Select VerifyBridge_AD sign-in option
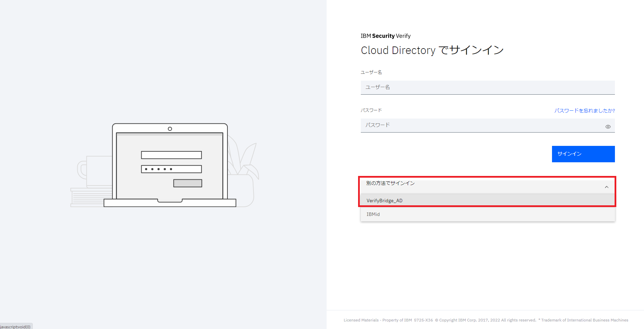Image resolution: width=644 pixels, height=329 pixels. [x=488, y=201]
